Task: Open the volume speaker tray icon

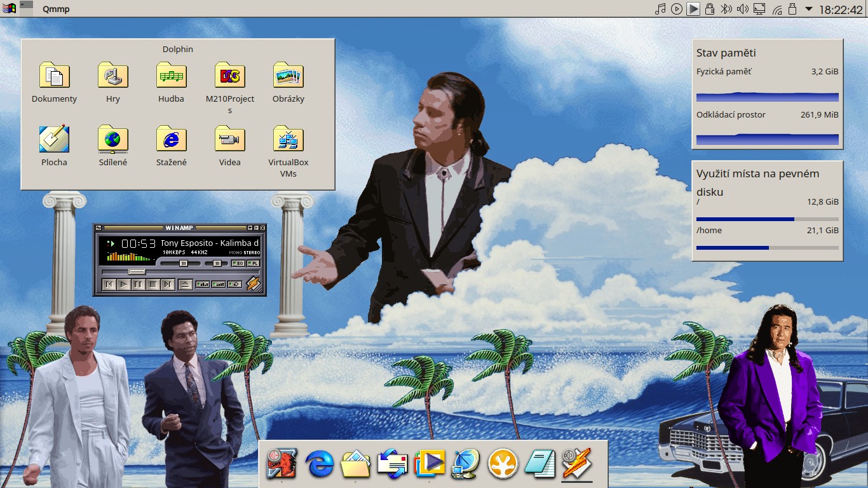Action: click(742, 9)
